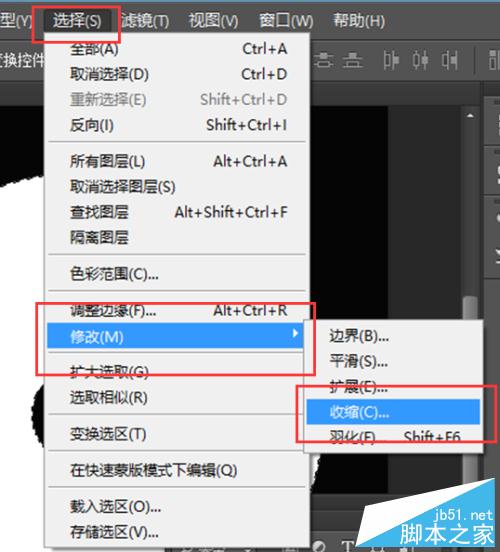The height and width of the screenshot is (552, 500).
Task: Choose 隔离图层 menu entry
Action: (178, 238)
